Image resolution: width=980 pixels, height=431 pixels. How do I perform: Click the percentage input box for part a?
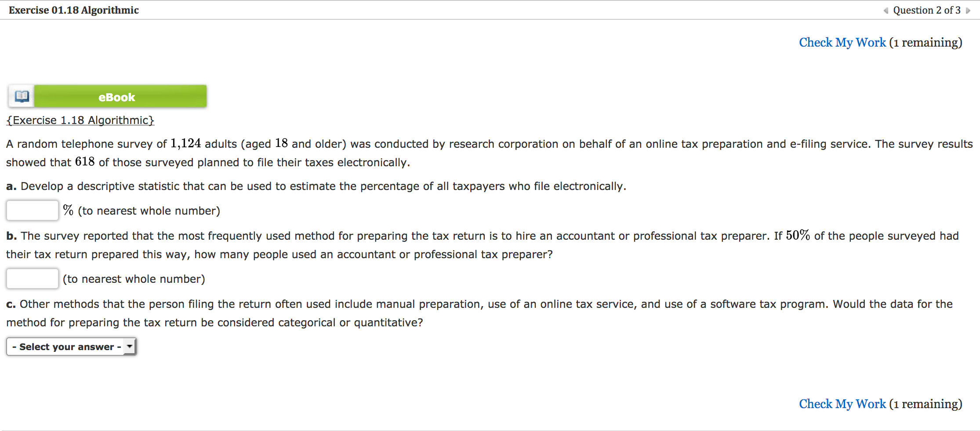pos(32,210)
